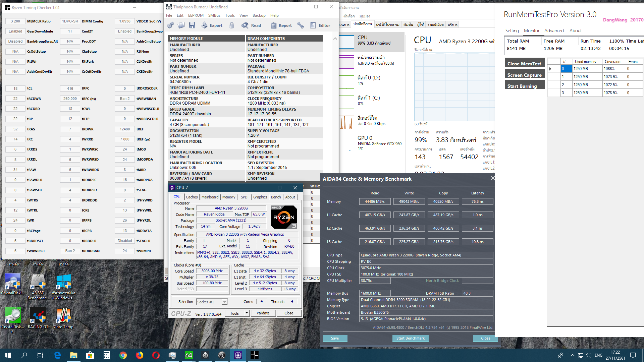Click the Memory Latency value 76.8 ns

pyautogui.click(x=477, y=201)
